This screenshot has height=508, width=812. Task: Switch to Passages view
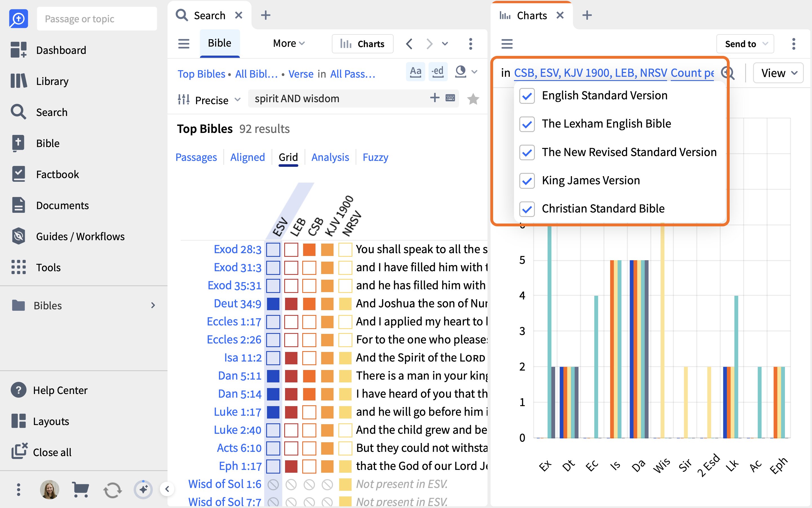pyautogui.click(x=196, y=157)
